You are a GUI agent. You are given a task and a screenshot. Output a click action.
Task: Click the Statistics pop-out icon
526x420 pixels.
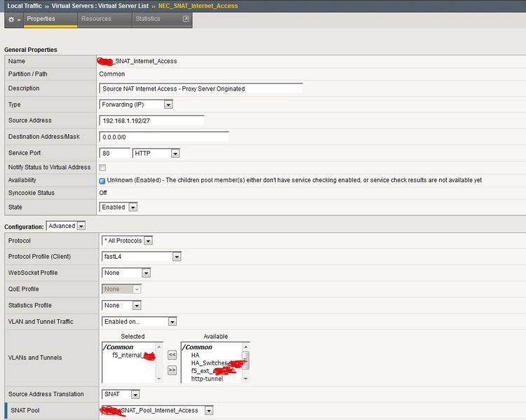coord(185,19)
